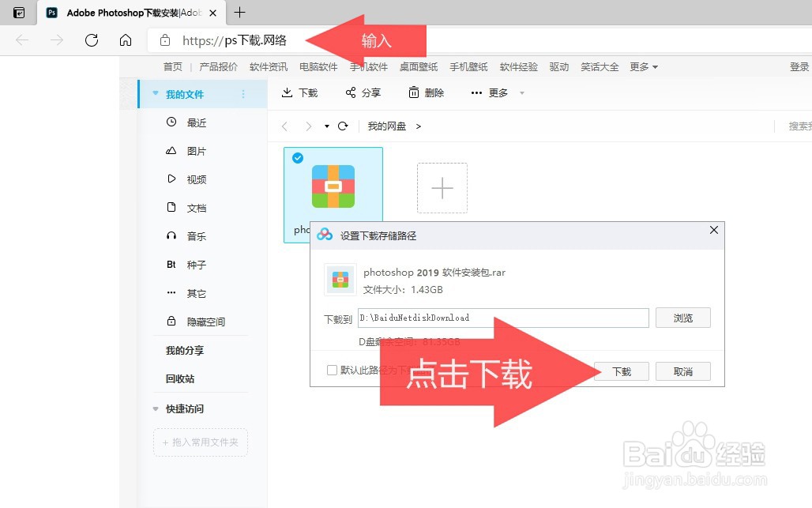The height and width of the screenshot is (508, 812).
Task: Select the 首页 menu item
Action: coord(172,67)
